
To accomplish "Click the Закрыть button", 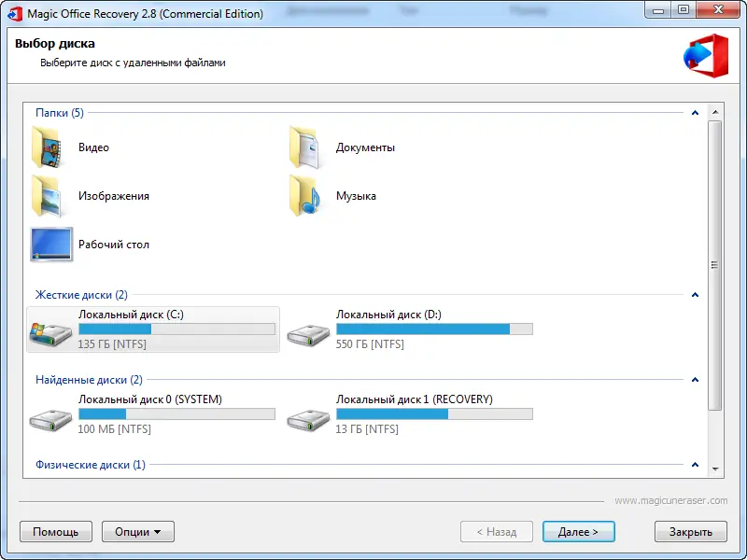I will click(691, 531).
